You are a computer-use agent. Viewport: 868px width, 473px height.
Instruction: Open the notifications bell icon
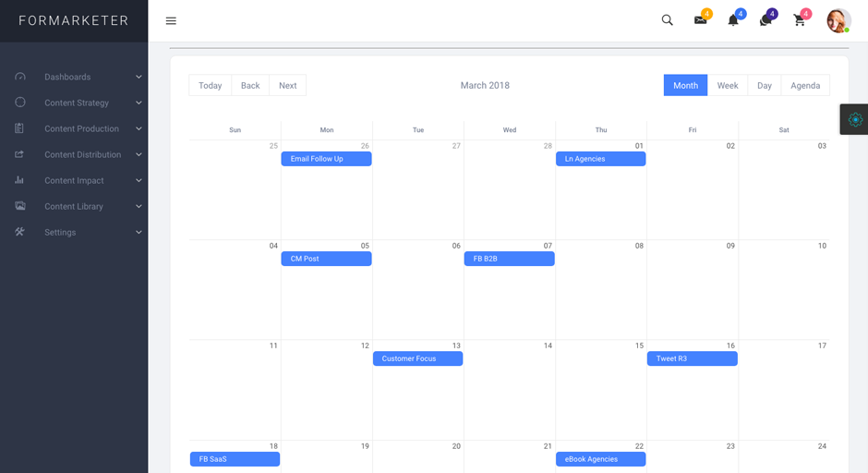[x=733, y=20]
